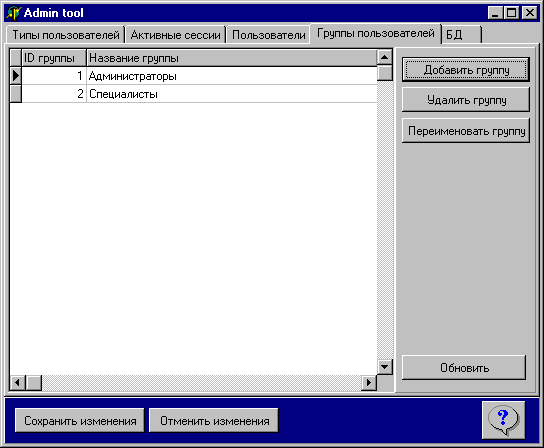The height and width of the screenshot is (448, 544).
Task: Go to the Пользователи tab
Action: click(x=269, y=35)
